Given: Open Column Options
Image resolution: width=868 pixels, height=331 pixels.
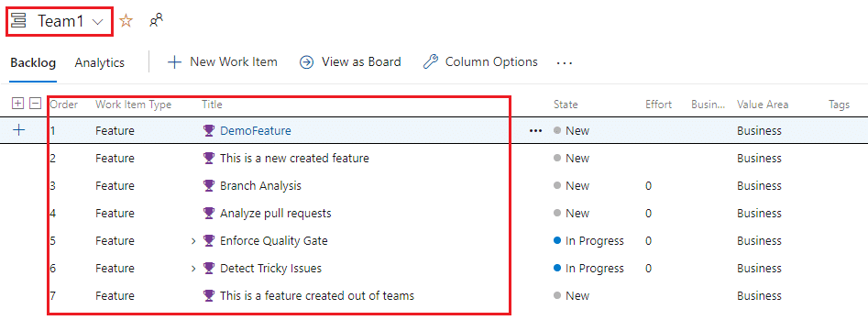Looking at the screenshot, I should (480, 62).
